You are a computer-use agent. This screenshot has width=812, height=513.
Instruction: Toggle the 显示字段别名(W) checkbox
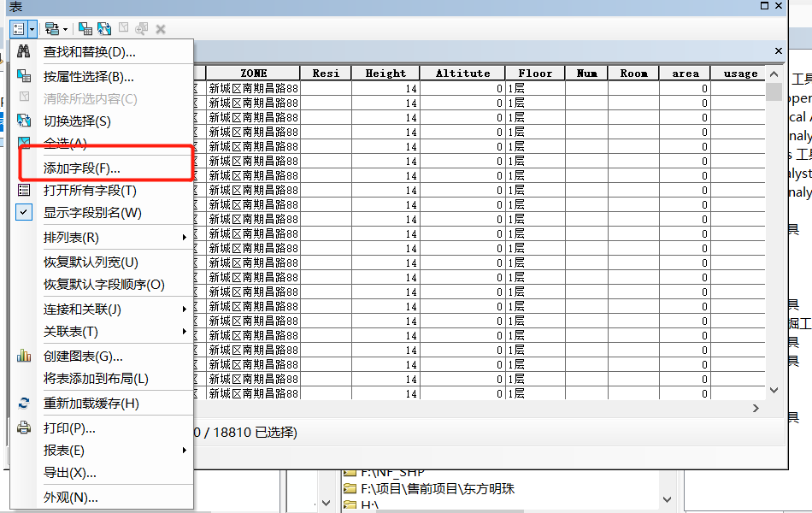tap(22, 210)
